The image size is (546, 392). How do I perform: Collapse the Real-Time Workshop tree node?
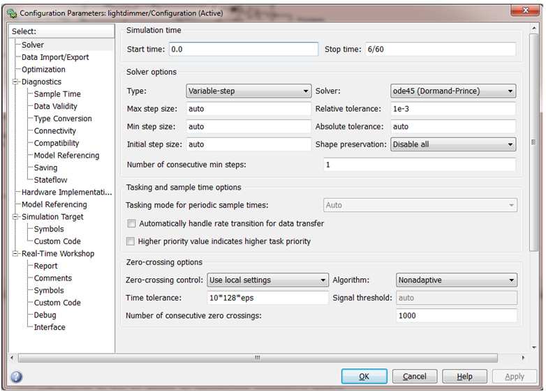[x=15, y=254]
